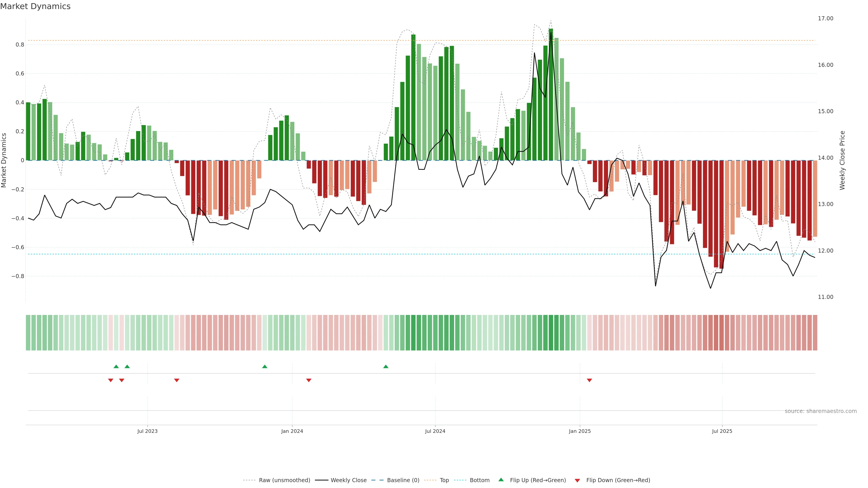Click the flip-down marker after Jan 2024

click(x=309, y=380)
